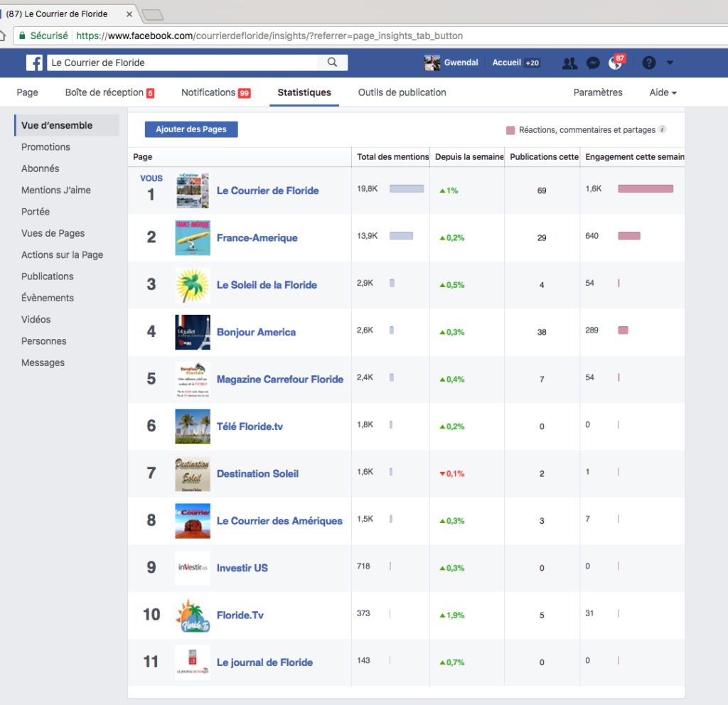Viewport: 728px width, 705px height.
Task: Open the Destination Soleil link
Action: 257,474
